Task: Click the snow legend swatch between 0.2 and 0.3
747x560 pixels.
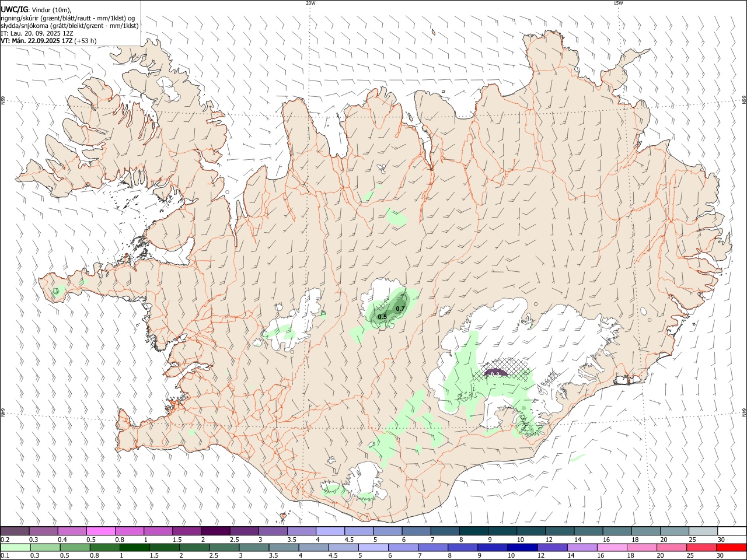Action: [x=15, y=531]
